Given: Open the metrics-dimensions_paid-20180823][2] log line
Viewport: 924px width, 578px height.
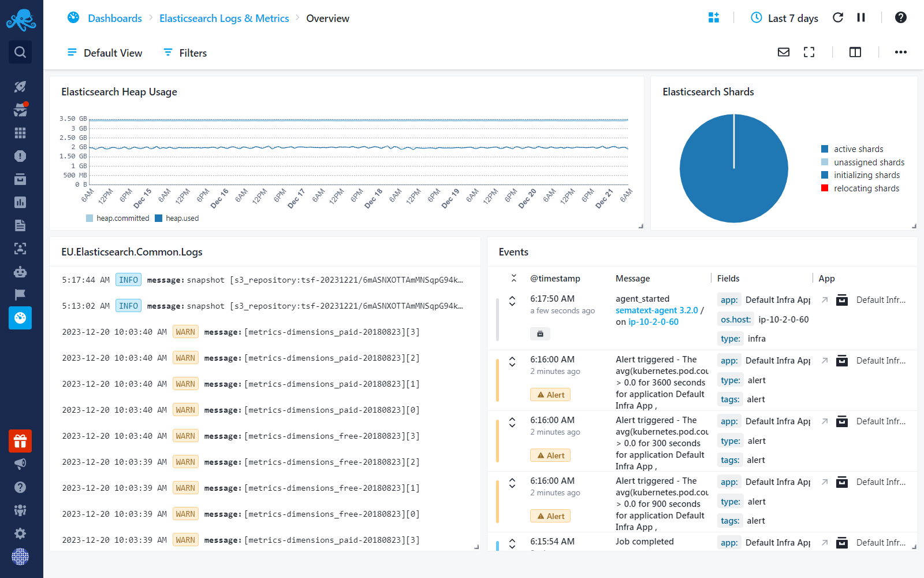Looking at the screenshot, I should click(264, 358).
